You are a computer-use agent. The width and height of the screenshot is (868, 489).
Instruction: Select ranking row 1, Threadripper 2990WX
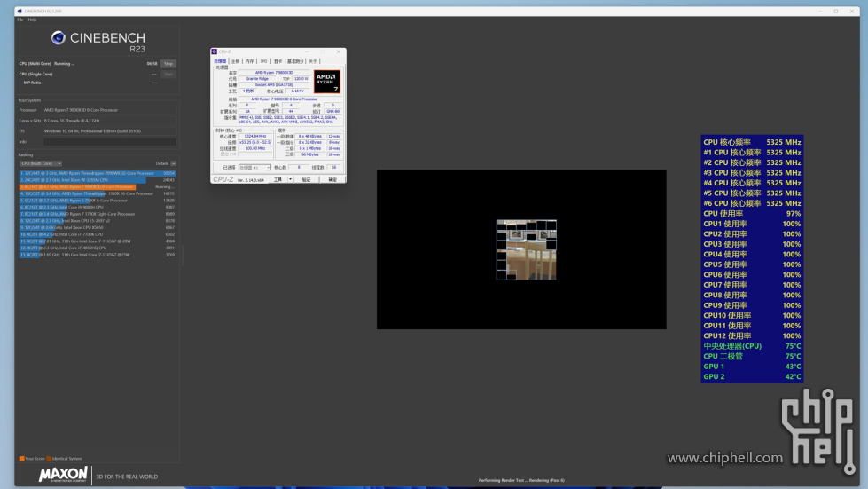(x=98, y=173)
